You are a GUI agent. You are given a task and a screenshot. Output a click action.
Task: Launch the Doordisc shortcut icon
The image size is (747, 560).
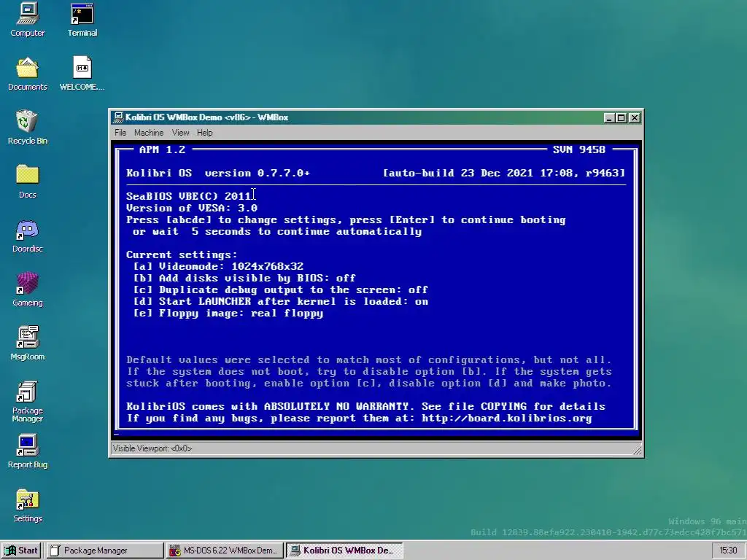coord(27,236)
